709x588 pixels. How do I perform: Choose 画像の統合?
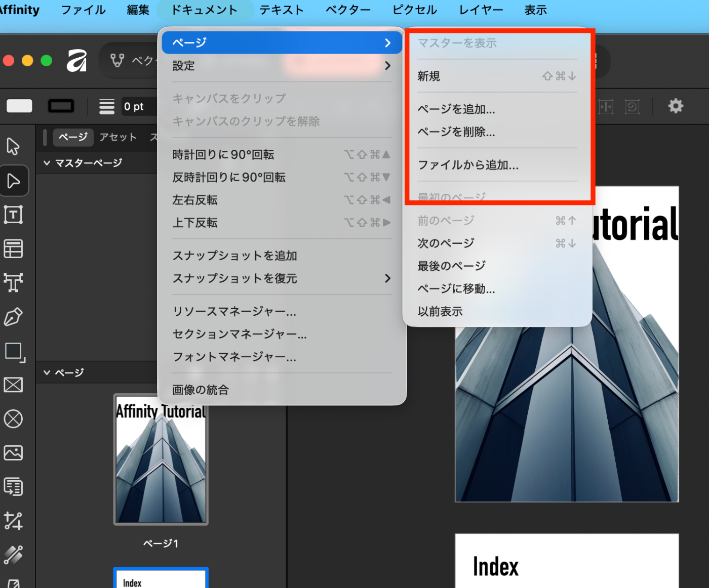282,390
